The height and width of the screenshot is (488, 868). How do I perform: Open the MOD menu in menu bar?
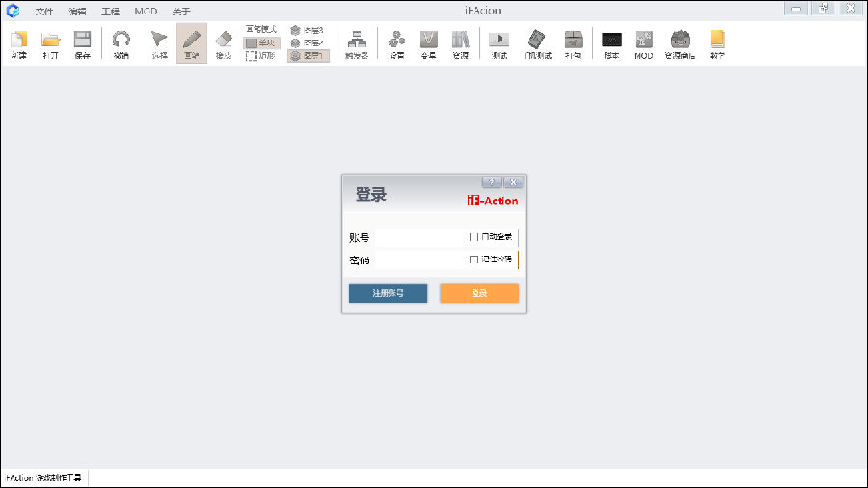146,12
